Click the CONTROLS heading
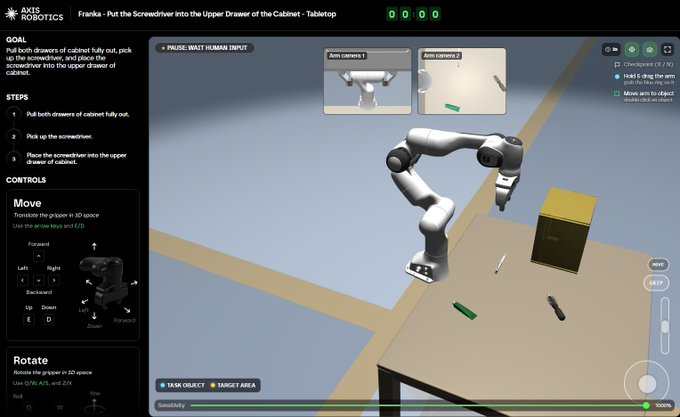This screenshot has height=417, width=680. (x=26, y=180)
